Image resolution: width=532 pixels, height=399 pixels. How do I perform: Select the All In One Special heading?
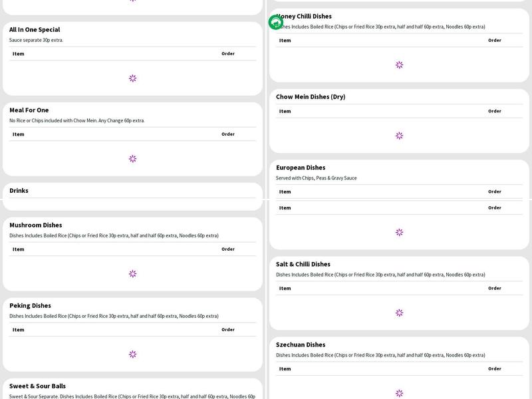[35, 30]
